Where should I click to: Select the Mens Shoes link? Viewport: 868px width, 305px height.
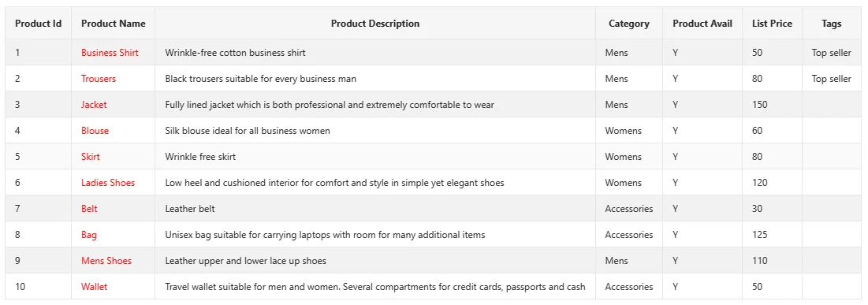[x=106, y=261]
